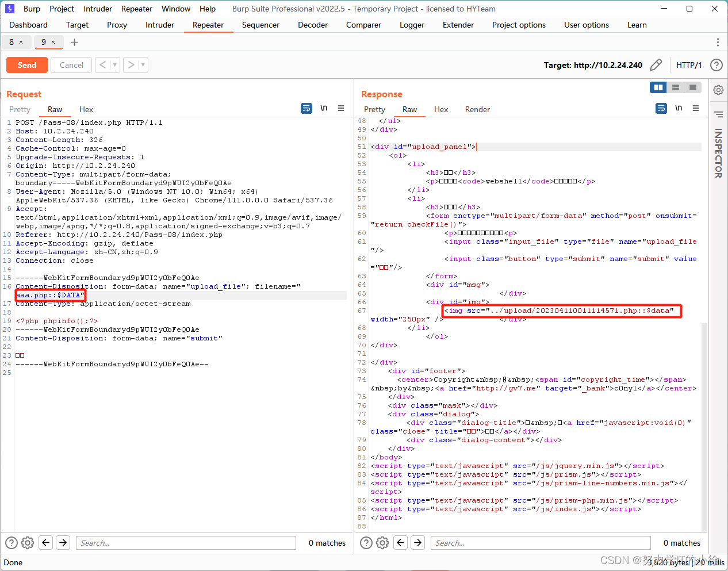The height and width of the screenshot is (571, 728).
Task: Switch to the Learn tab
Action: (637, 25)
